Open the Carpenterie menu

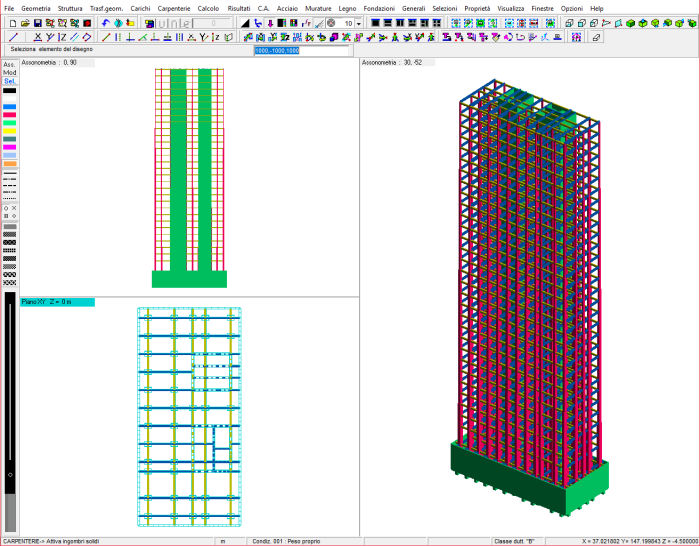coord(174,8)
